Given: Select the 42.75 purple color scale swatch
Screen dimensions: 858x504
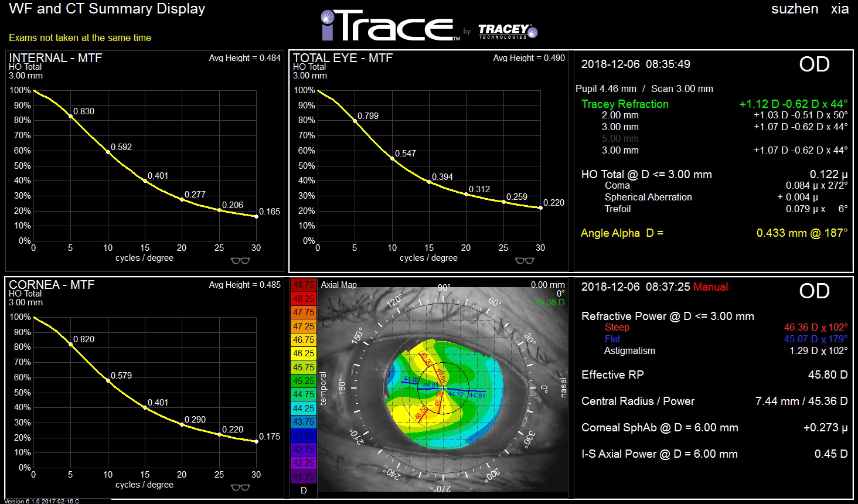Looking at the screenshot, I should click(304, 449).
